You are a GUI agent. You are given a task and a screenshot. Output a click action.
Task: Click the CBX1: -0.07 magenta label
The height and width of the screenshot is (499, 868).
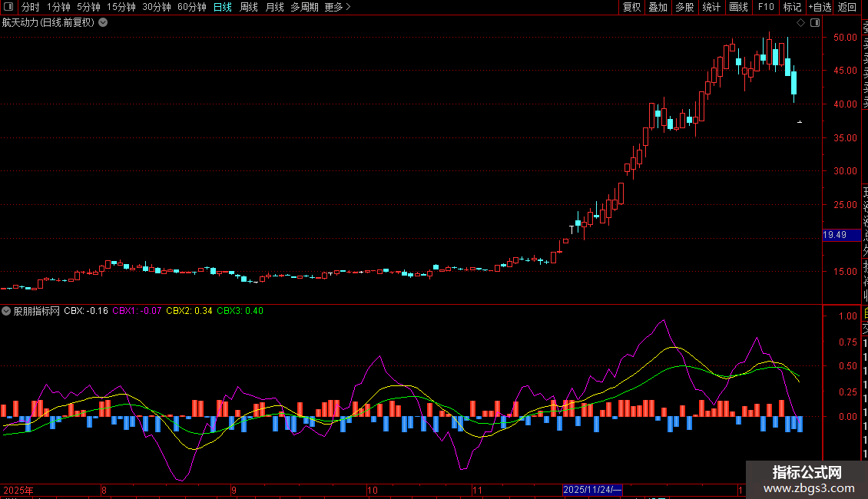[x=137, y=311]
